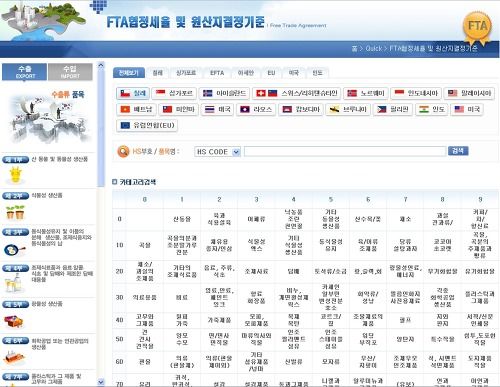The image size is (500, 387).
Task: Select the Thailand (태국) flag button
Action: click(x=217, y=109)
